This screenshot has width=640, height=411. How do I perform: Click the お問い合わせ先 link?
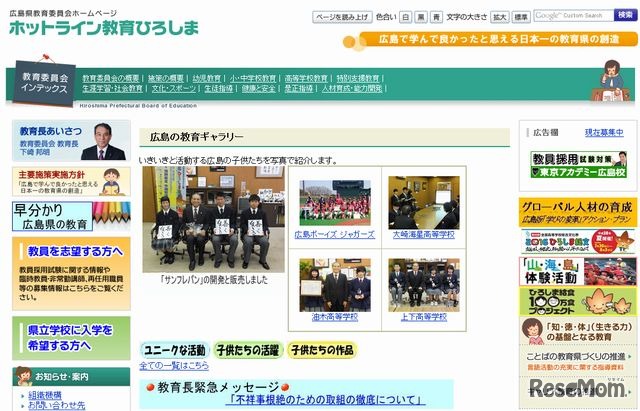point(57,405)
